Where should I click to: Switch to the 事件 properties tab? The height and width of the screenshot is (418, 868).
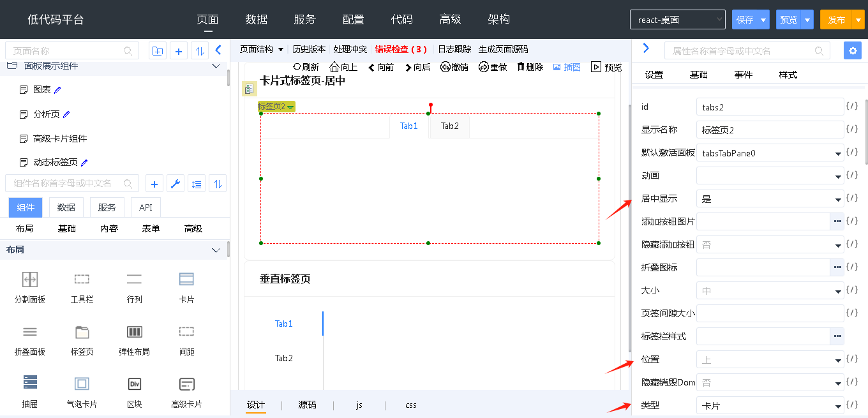pos(744,75)
